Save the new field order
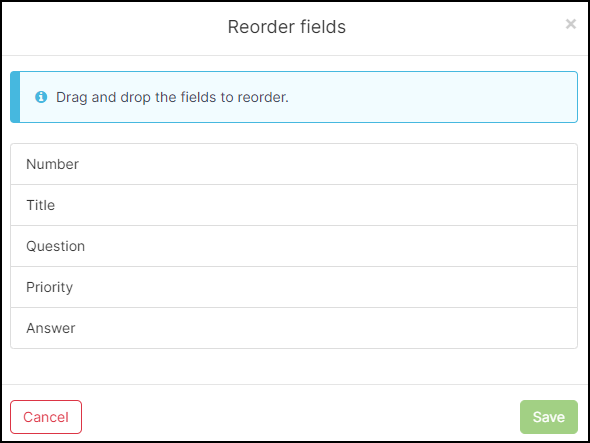 (549, 417)
